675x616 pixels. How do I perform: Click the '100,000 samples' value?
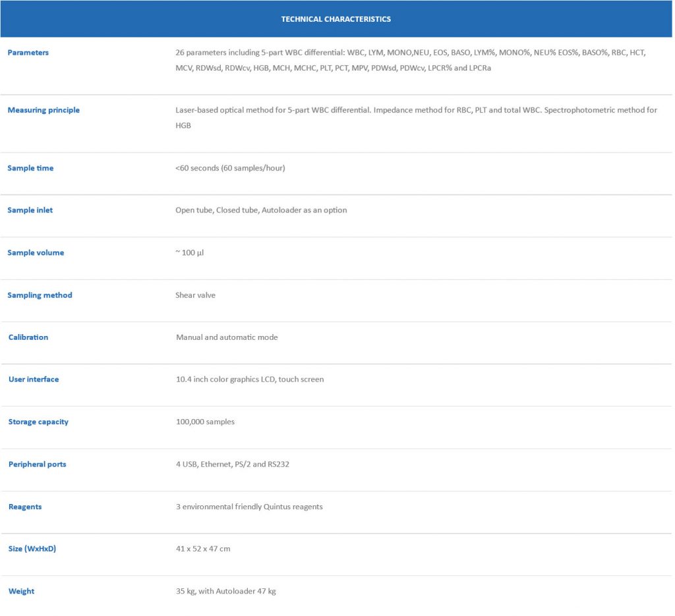tap(206, 422)
